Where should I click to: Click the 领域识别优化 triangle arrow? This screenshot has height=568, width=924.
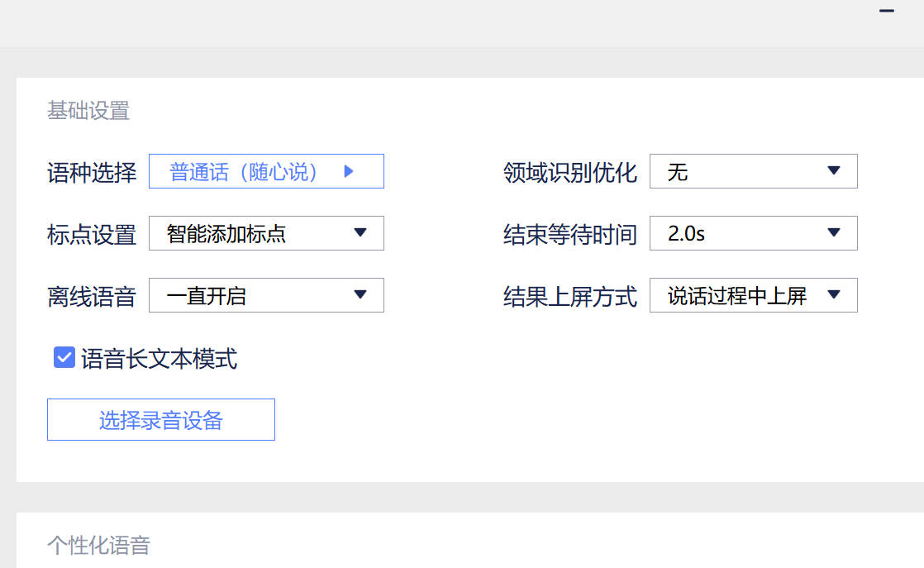(x=834, y=171)
